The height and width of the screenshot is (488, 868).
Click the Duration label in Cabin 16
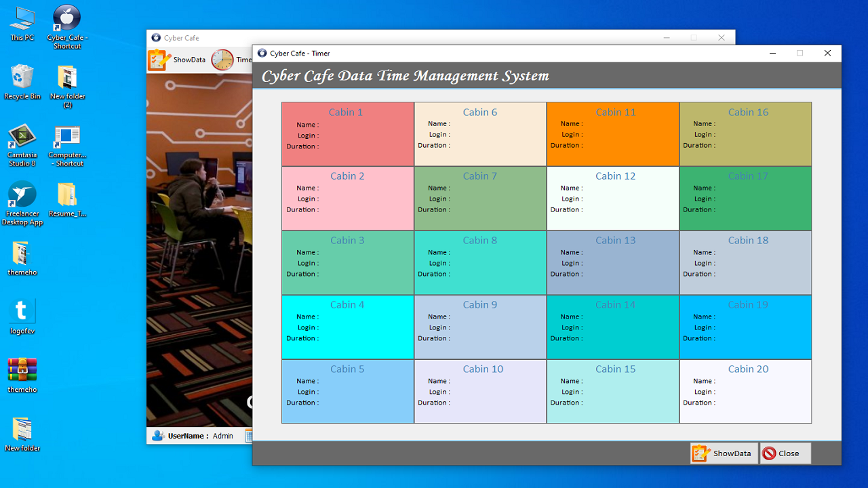699,146
